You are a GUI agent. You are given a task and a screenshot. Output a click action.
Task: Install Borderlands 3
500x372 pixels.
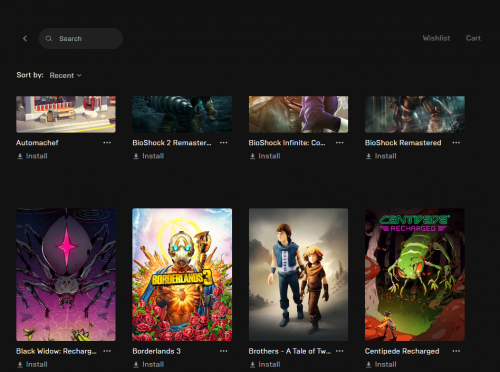[x=148, y=364]
